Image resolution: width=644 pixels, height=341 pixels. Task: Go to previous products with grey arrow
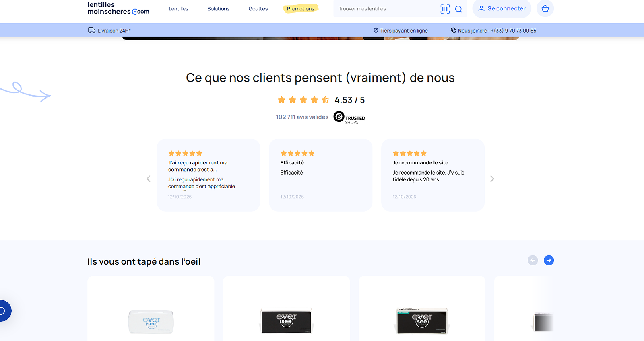533,260
